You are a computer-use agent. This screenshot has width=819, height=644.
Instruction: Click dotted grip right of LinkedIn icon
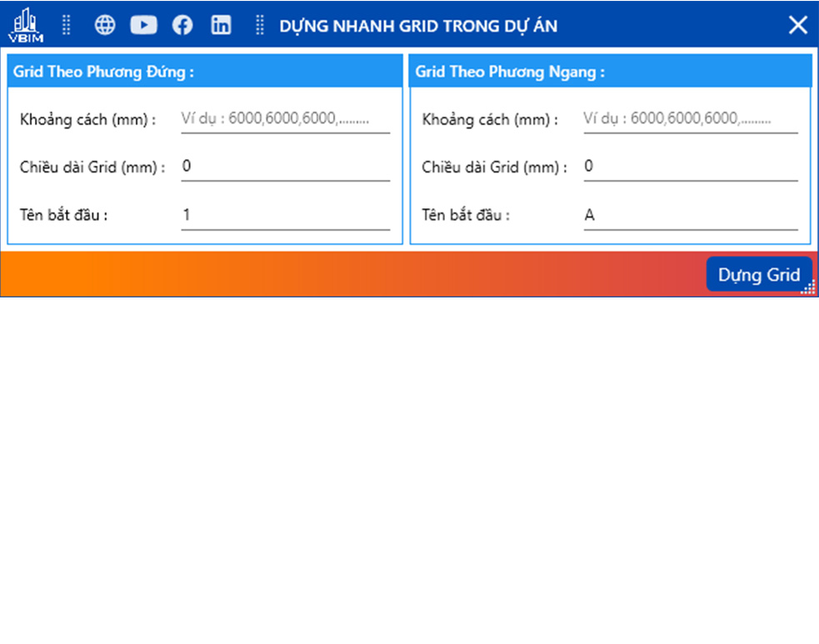[x=259, y=25]
